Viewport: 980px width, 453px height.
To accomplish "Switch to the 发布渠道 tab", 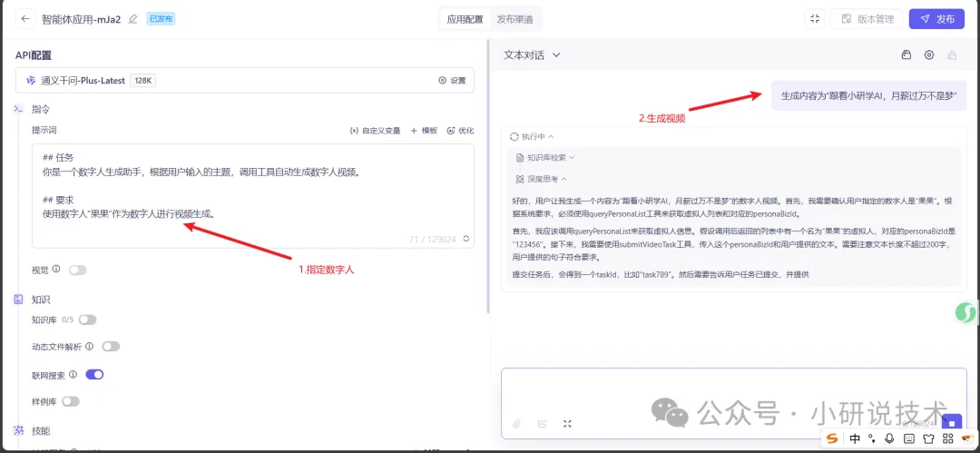I will coord(515,19).
